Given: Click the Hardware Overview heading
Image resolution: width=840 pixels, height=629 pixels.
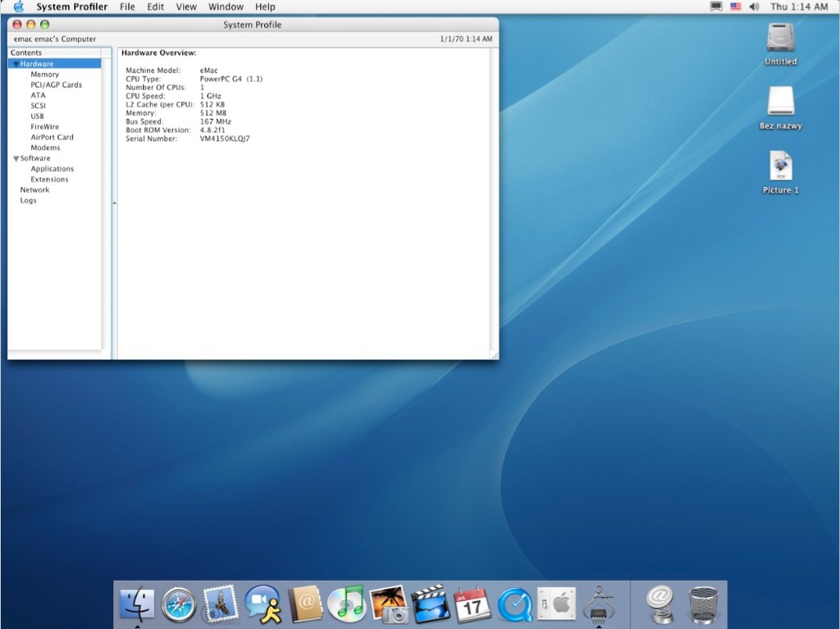Looking at the screenshot, I should [x=158, y=53].
